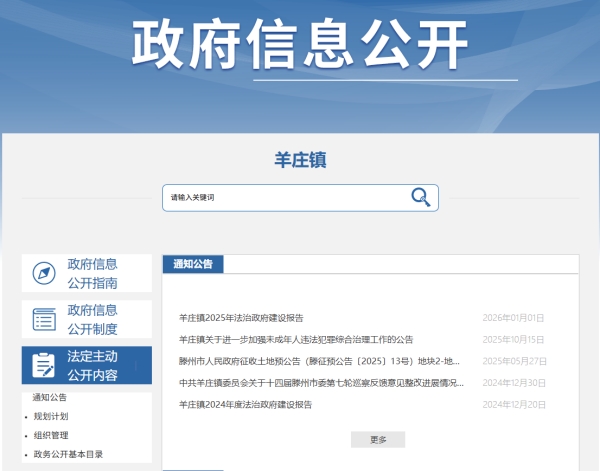
Task: Click the magnifying glass search icon
Action: pyautogui.click(x=421, y=197)
